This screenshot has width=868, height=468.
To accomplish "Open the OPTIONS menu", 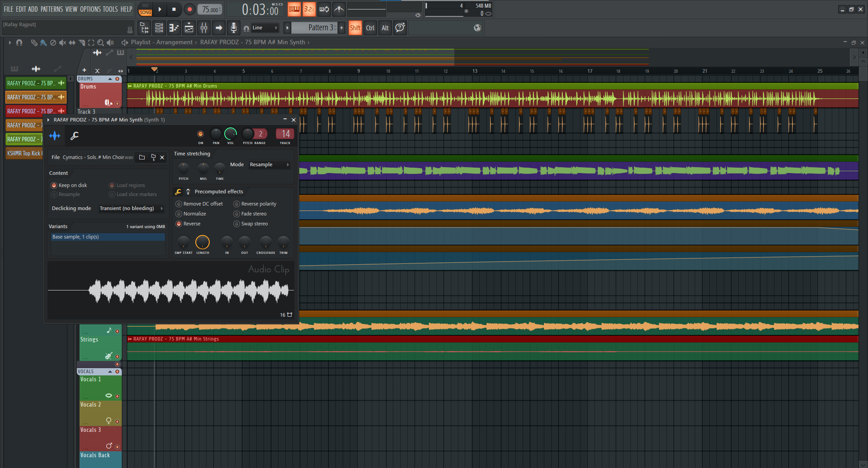I will point(90,9).
